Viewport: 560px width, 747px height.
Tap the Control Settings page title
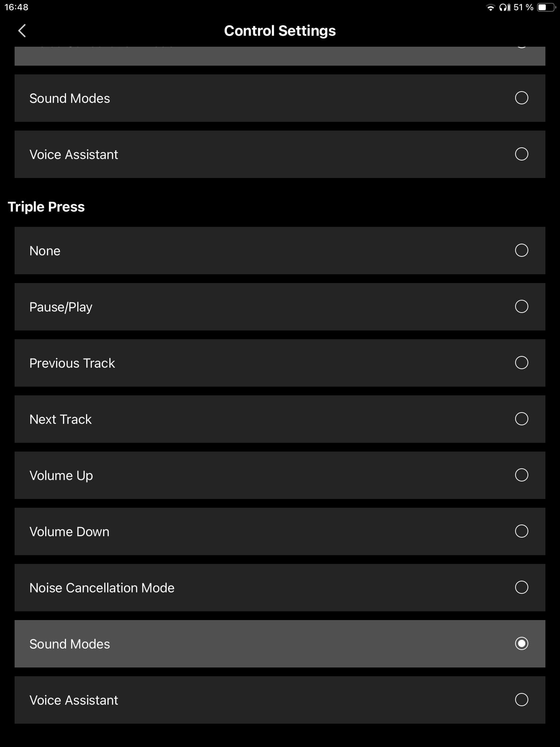[x=280, y=31]
